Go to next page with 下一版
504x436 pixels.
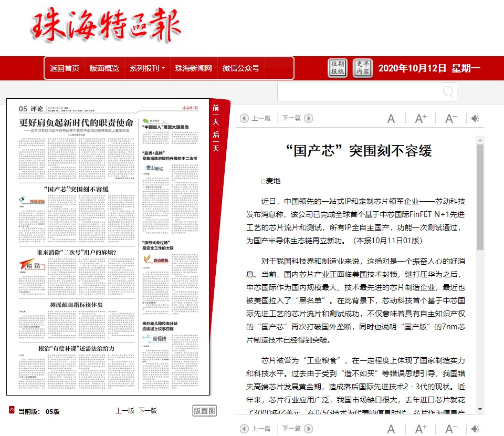(148, 411)
